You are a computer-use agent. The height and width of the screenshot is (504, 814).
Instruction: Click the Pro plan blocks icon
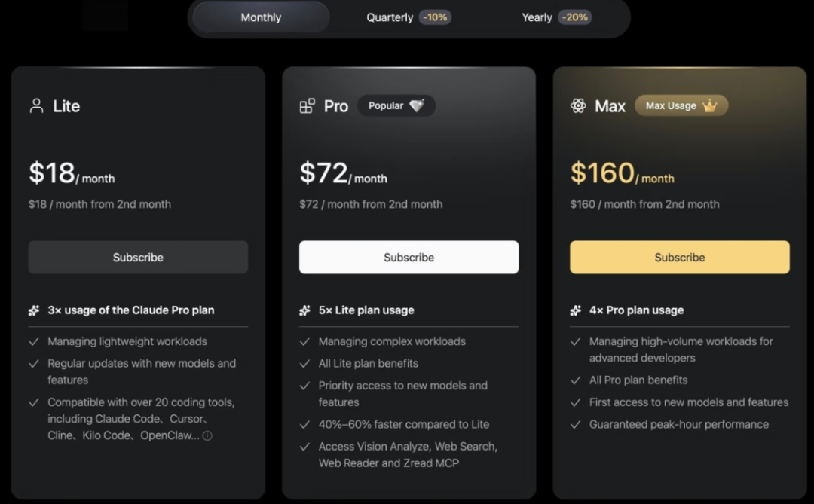click(x=307, y=106)
